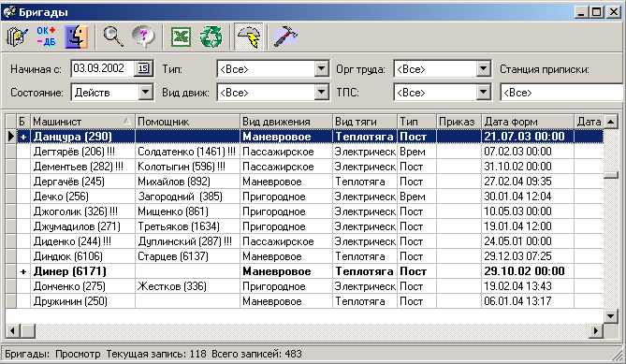626x364 pixels.
Task: Select the Загородний (385) cell
Action: point(188,197)
